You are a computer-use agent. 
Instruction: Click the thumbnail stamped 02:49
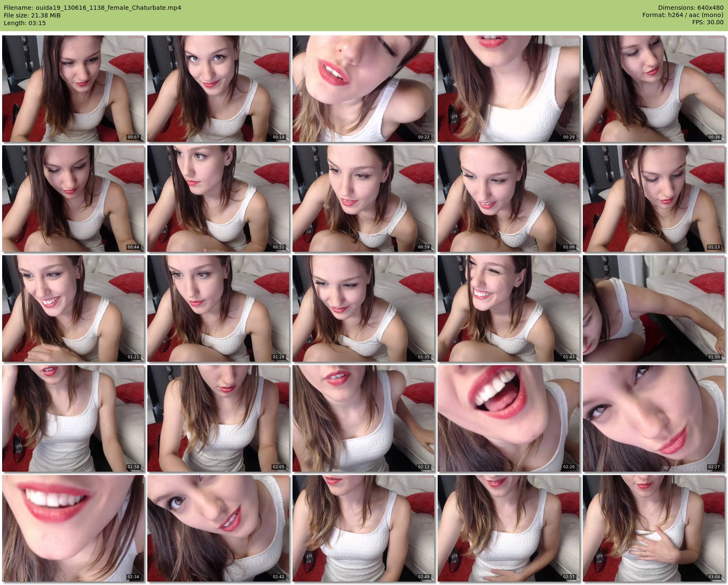(x=364, y=528)
